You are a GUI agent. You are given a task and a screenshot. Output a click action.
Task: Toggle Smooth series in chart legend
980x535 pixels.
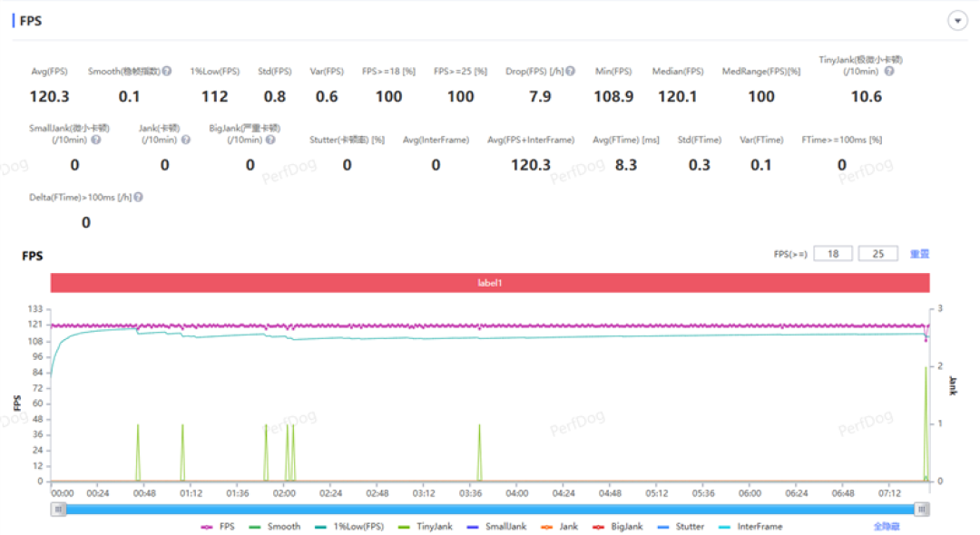point(274,527)
